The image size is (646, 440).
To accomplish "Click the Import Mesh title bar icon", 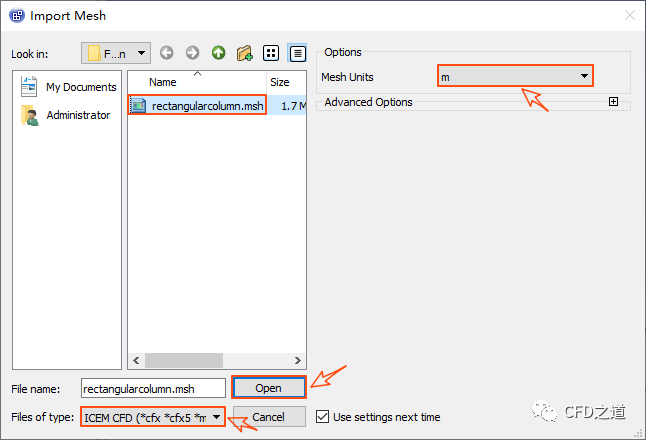I will (x=17, y=16).
